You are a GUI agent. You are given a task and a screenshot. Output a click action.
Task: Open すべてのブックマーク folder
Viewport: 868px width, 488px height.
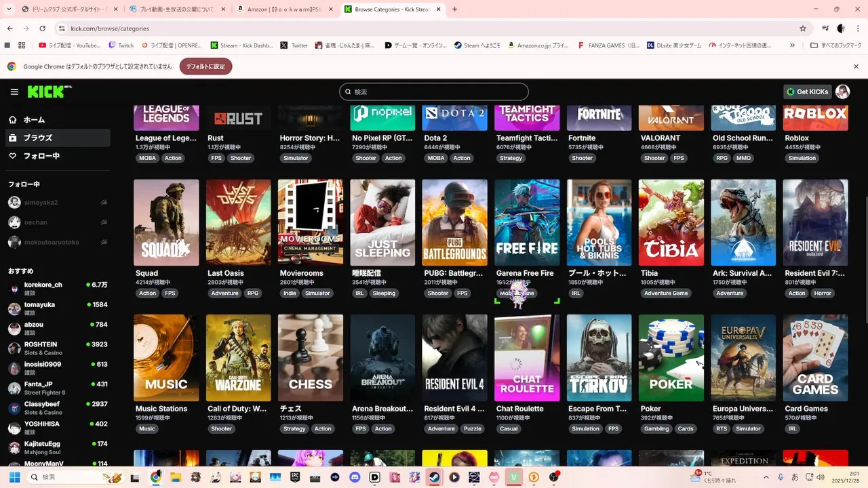(836, 45)
